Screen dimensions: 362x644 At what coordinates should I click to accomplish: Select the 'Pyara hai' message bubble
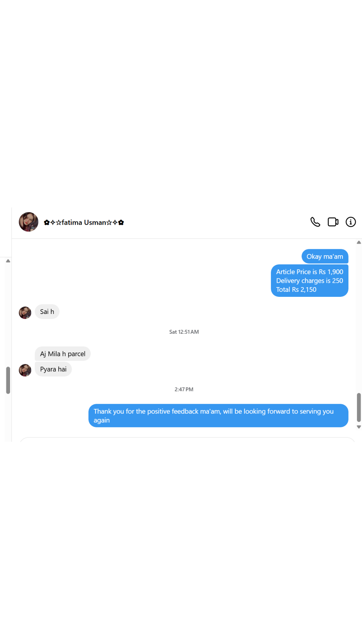(53, 369)
